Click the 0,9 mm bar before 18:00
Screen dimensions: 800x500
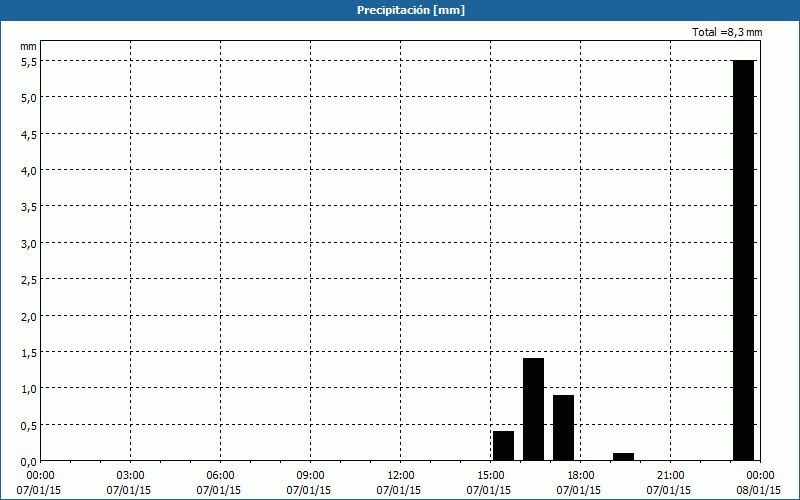563,428
